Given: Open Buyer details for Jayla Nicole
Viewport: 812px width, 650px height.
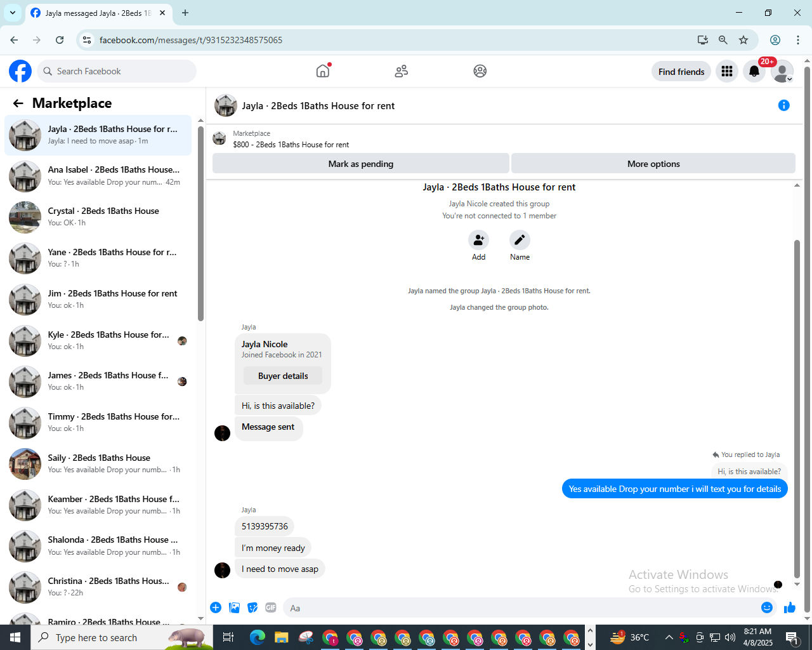Looking at the screenshot, I should click(283, 376).
